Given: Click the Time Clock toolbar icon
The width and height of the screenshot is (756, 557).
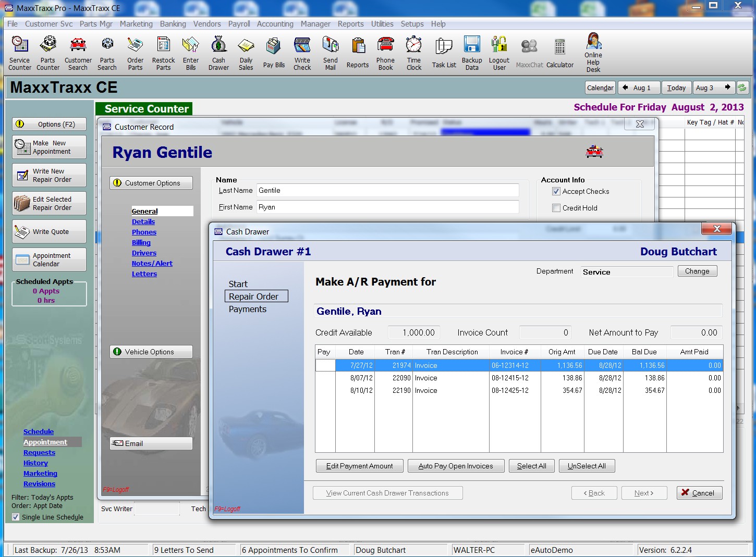Looking at the screenshot, I should (x=414, y=53).
